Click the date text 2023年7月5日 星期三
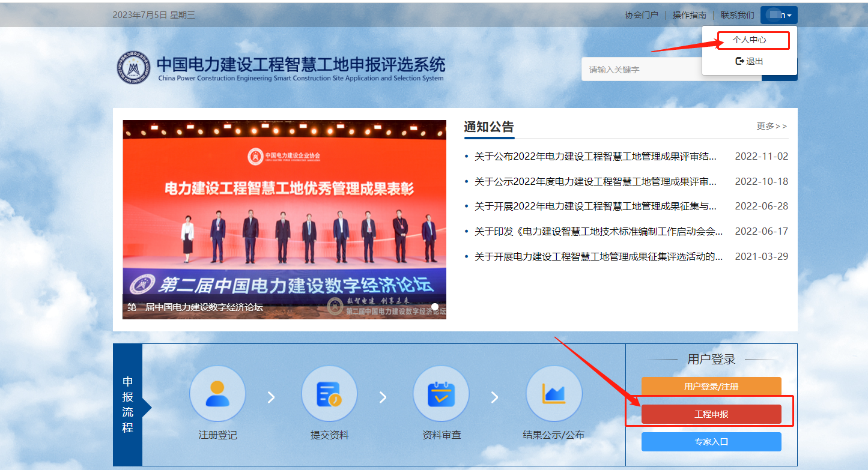Image resolution: width=868 pixels, height=470 pixels. (154, 15)
